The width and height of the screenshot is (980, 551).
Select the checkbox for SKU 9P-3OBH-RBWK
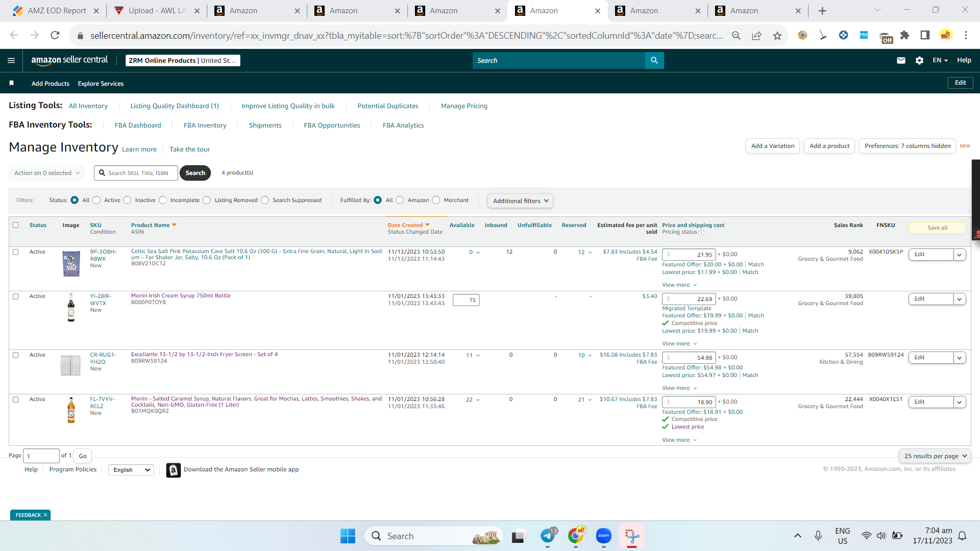15,252
